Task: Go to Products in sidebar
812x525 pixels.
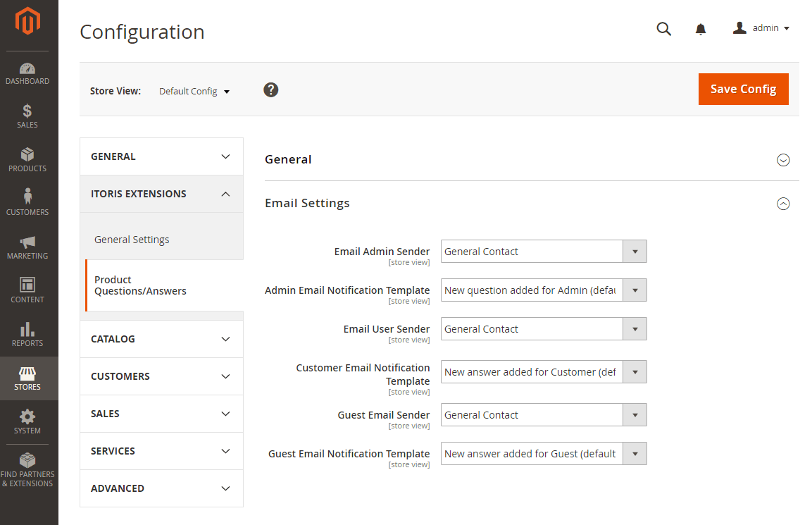Action: pos(27,161)
